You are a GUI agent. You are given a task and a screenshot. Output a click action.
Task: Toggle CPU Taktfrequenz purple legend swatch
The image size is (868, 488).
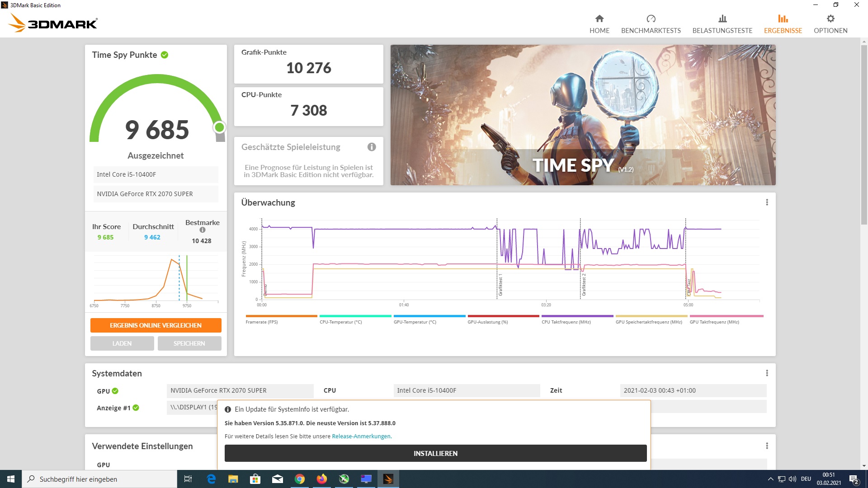577,316
